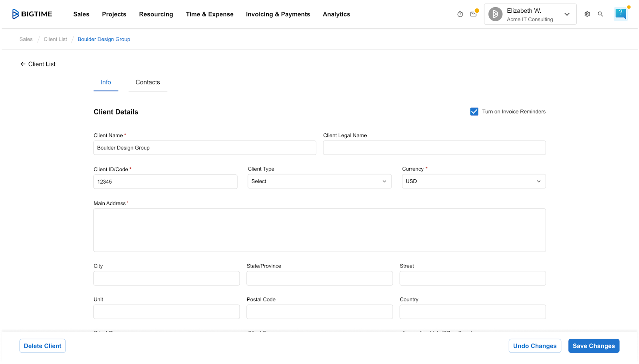Open the Invoicing & Payments menu
Image resolution: width=639 pixels, height=364 pixels.
(x=278, y=14)
